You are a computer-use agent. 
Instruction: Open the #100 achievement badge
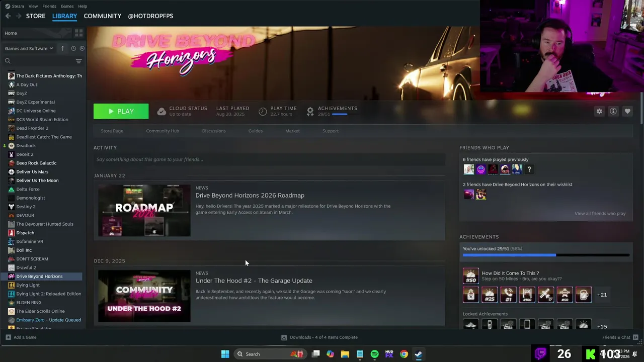coord(527,295)
